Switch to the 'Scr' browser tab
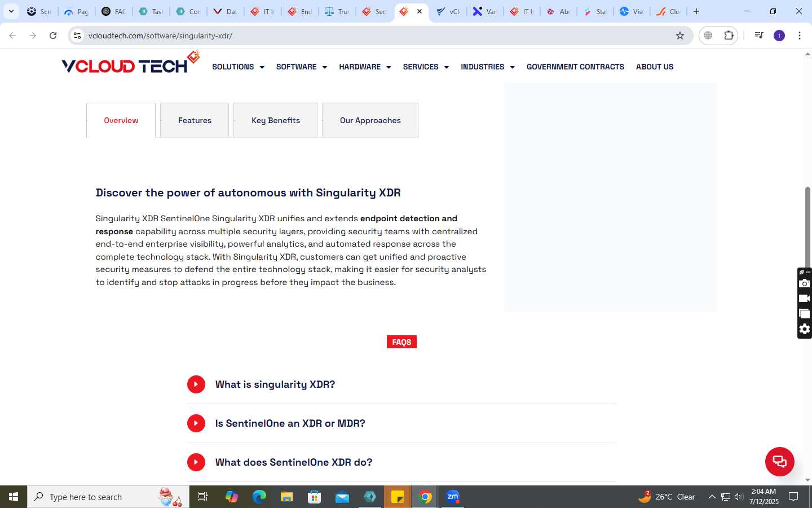Screen dimensions: 812x508 (39, 11)
